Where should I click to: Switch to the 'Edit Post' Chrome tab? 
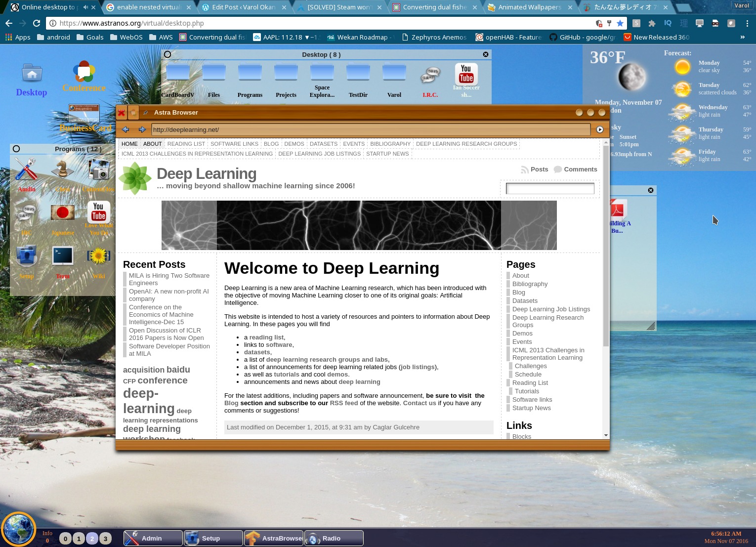coord(243,7)
